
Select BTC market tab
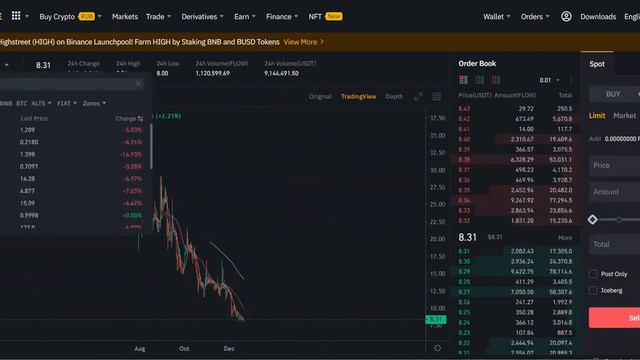(22, 103)
